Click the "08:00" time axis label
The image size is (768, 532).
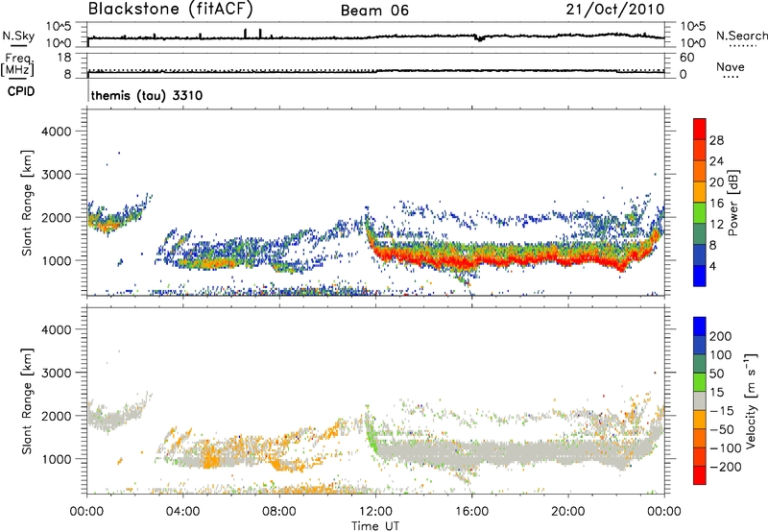coord(279,512)
